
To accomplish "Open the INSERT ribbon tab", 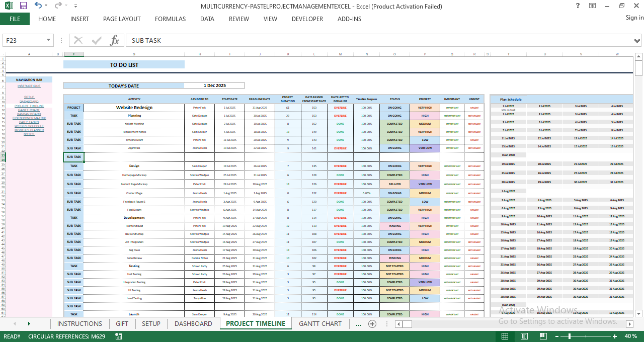I will click(79, 19).
